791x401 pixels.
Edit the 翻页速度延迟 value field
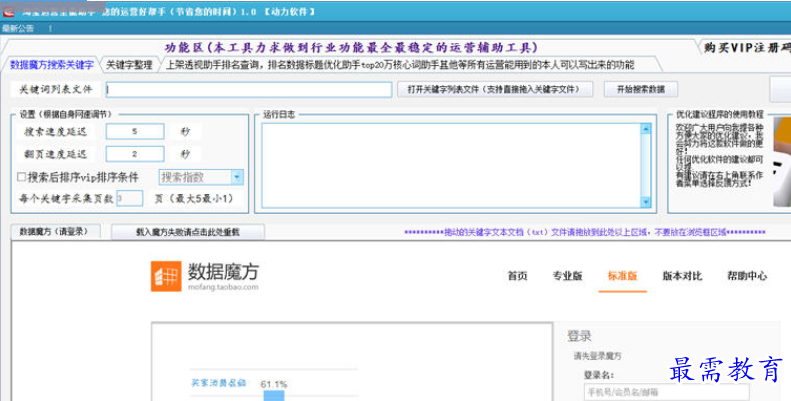[x=135, y=154]
